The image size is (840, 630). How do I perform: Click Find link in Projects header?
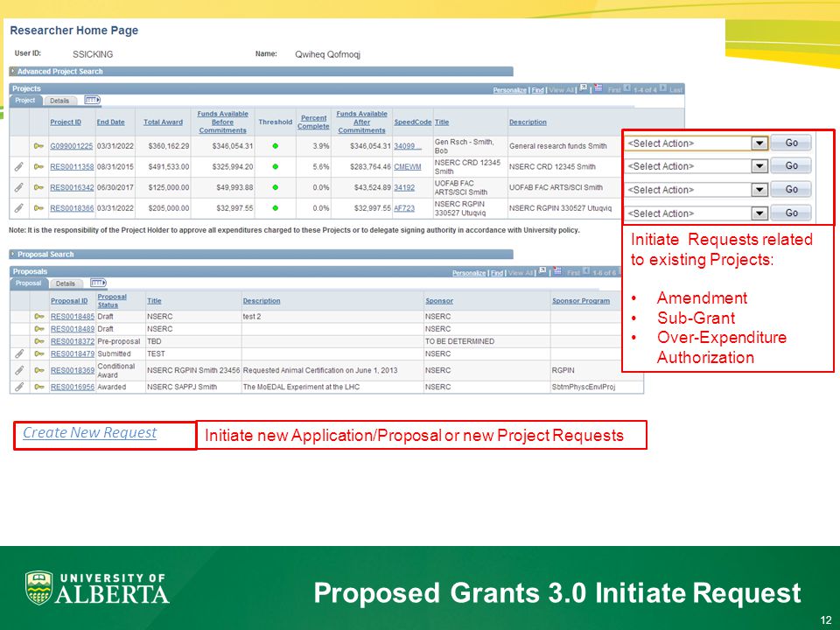[x=537, y=90]
